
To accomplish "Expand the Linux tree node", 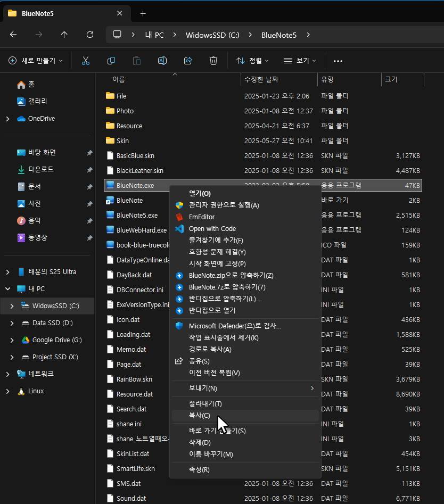I will click(7, 391).
